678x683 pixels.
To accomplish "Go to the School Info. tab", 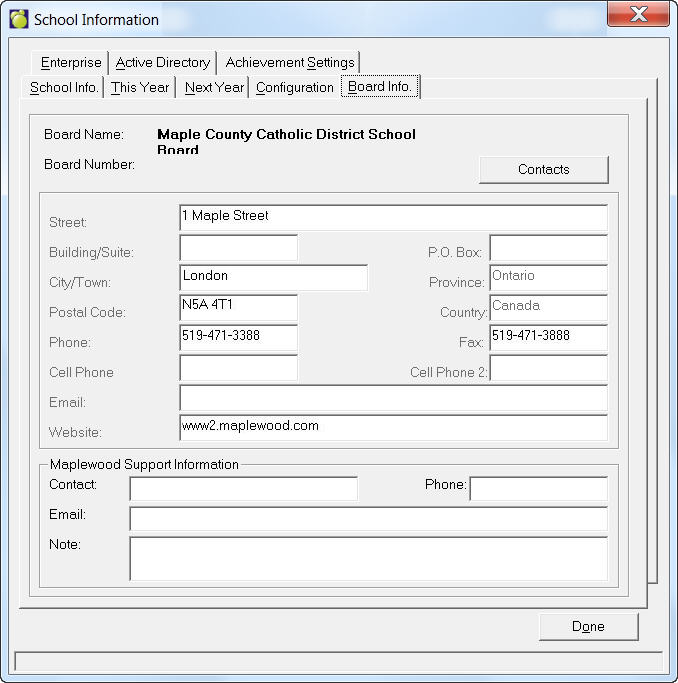I will click(x=64, y=87).
